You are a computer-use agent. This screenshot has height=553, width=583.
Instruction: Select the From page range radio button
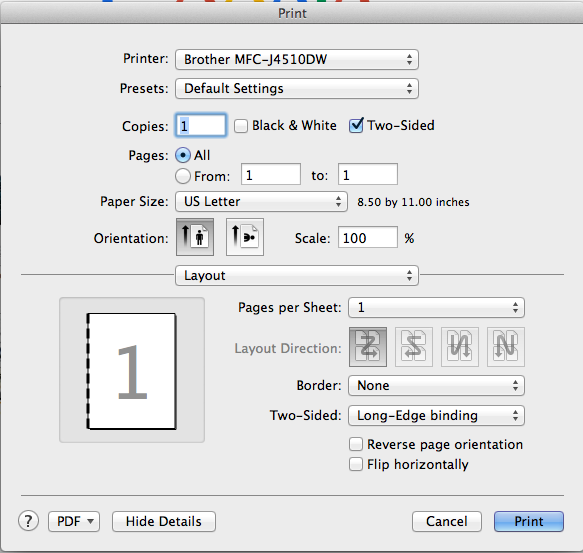[183, 176]
